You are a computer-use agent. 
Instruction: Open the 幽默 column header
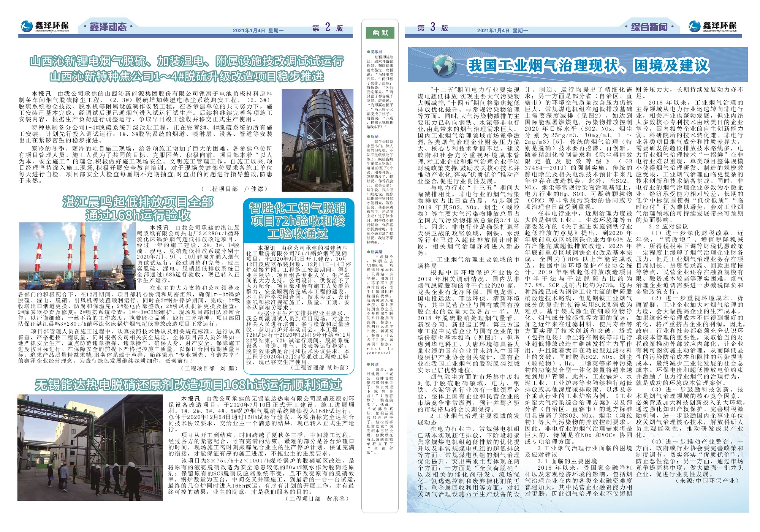(x=380, y=33)
